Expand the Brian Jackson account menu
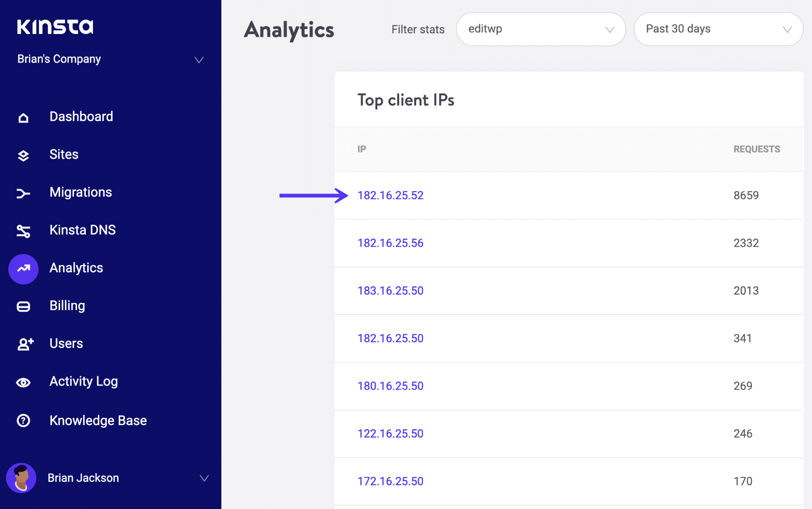 (203, 478)
